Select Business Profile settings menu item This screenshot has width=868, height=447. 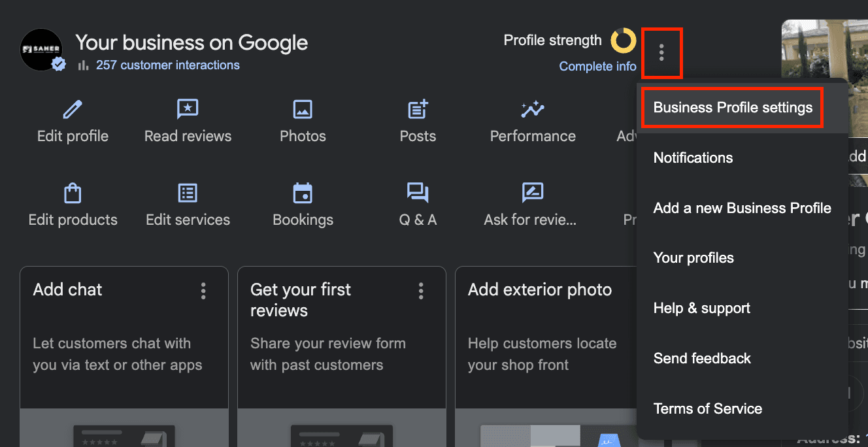[x=733, y=108]
